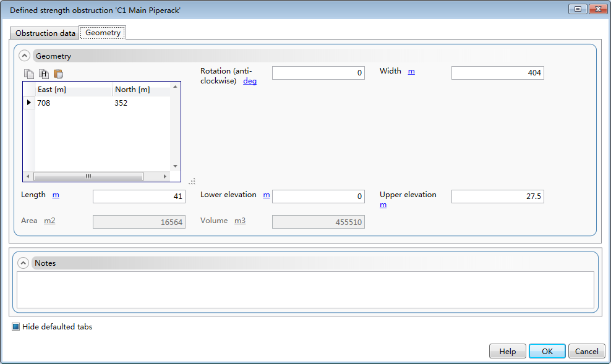Click the table's scroll left arrow
This screenshot has height=364, width=611.
[28, 177]
